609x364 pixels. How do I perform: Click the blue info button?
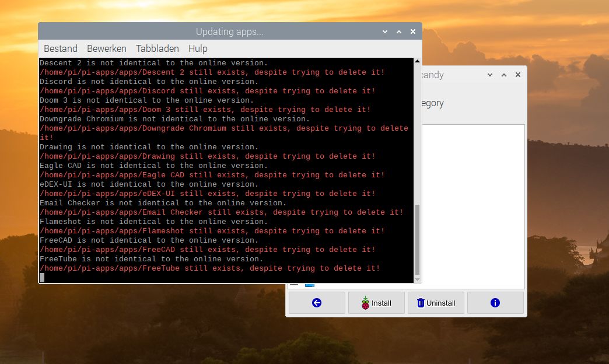click(x=495, y=303)
